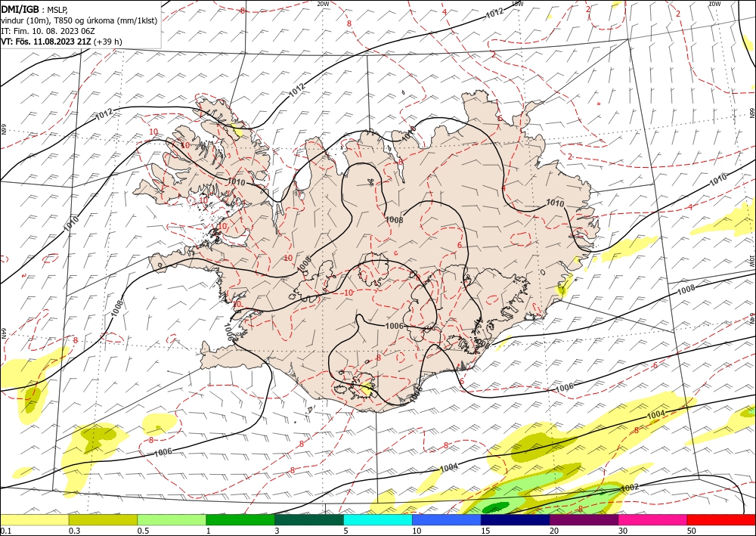This screenshot has width=756, height=536.
Task: Click the light green 0.5–1 legend swatch
Action: tap(172, 519)
